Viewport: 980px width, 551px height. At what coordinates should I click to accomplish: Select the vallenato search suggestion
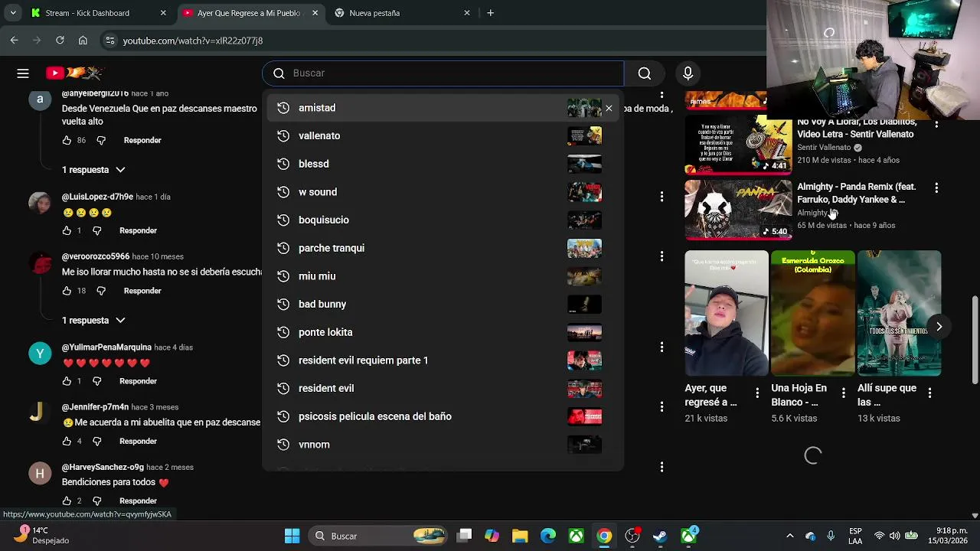444,136
